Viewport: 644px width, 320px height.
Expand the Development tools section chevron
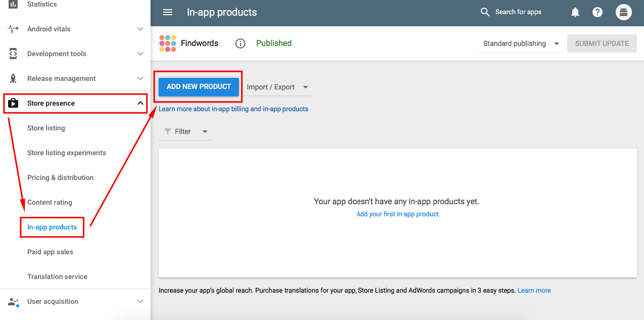(x=140, y=54)
